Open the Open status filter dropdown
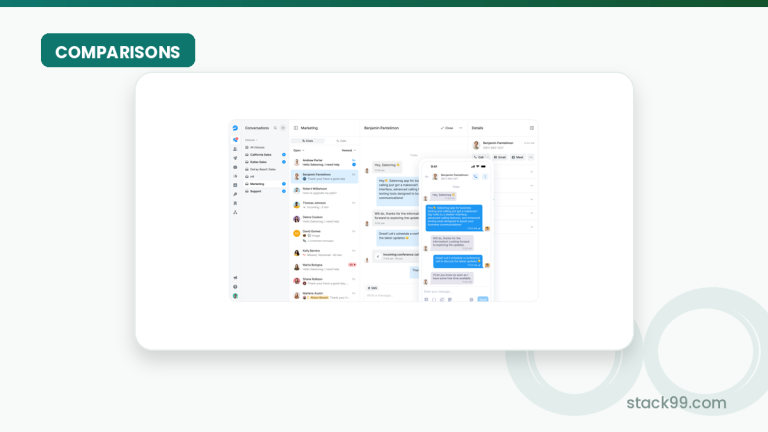Image resolution: width=768 pixels, height=432 pixels. pos(298,150)
